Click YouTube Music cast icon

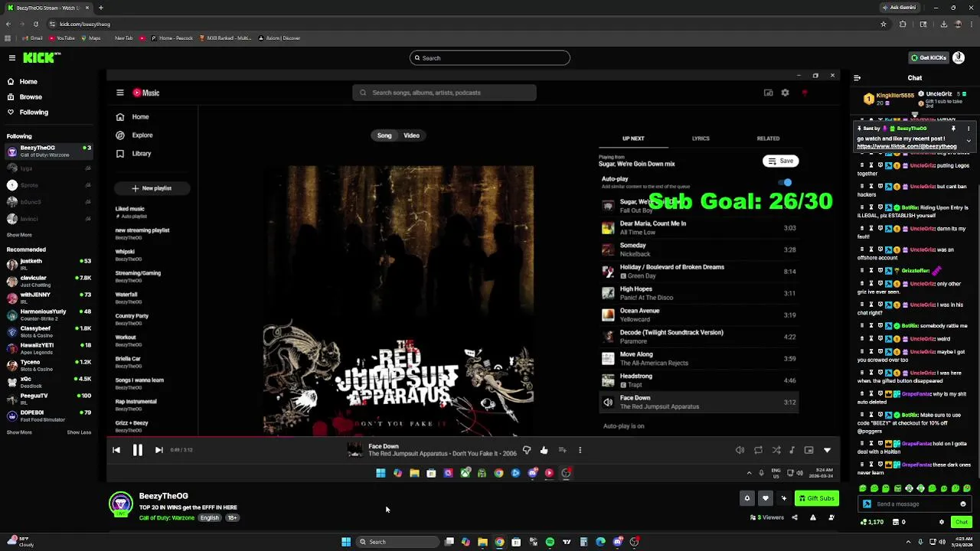[768, 93]
